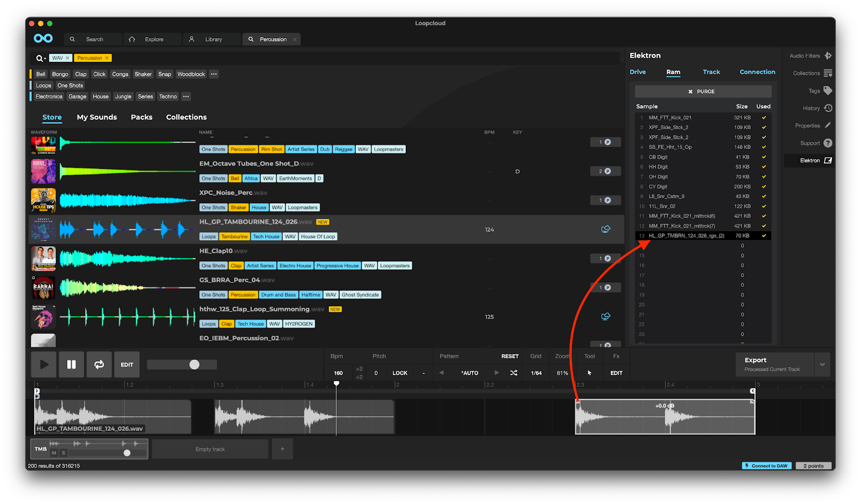Remove the Percussion filter tag
This screenshot has width=861, height=504.
coord(107,58)
